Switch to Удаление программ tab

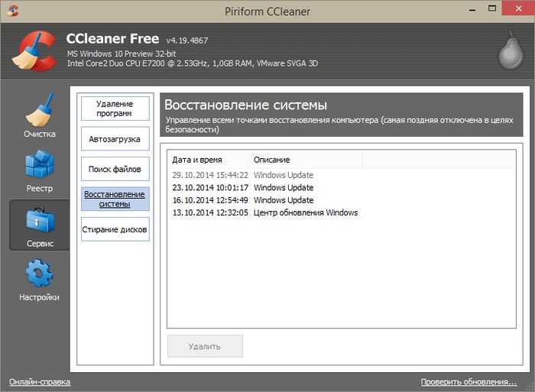tap(115, 109)
